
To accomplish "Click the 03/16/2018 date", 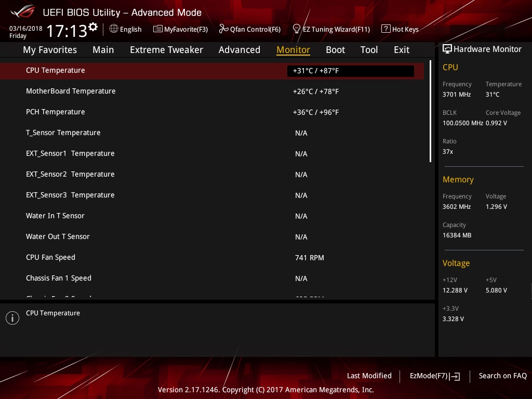I will point(26,29).
